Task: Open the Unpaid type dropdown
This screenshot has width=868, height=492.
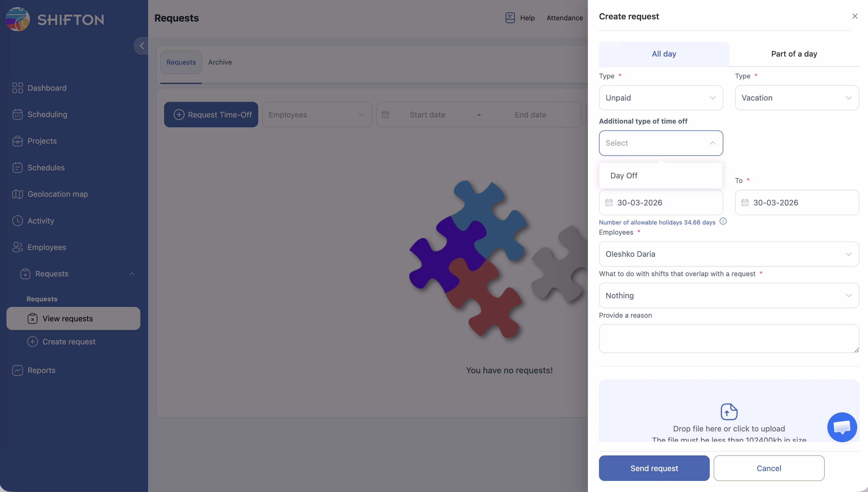Action: coord(660,98)
